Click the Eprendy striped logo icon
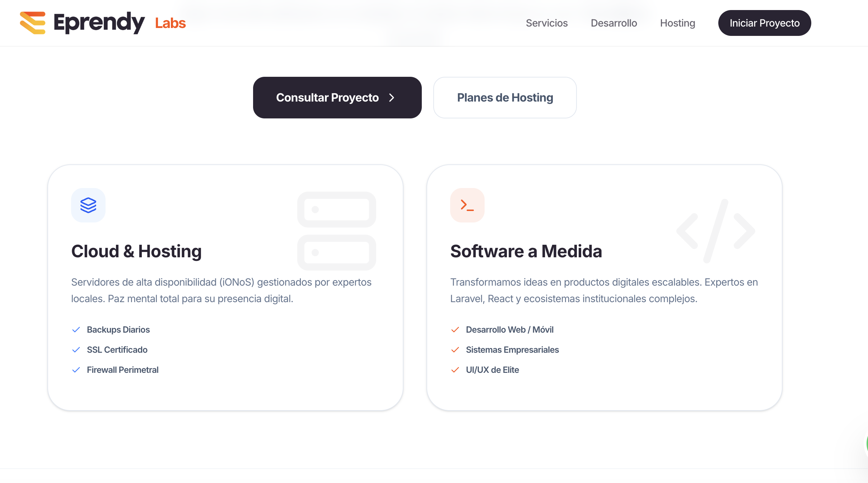Viewport: 868px width, 483px height. coord(33,23)
